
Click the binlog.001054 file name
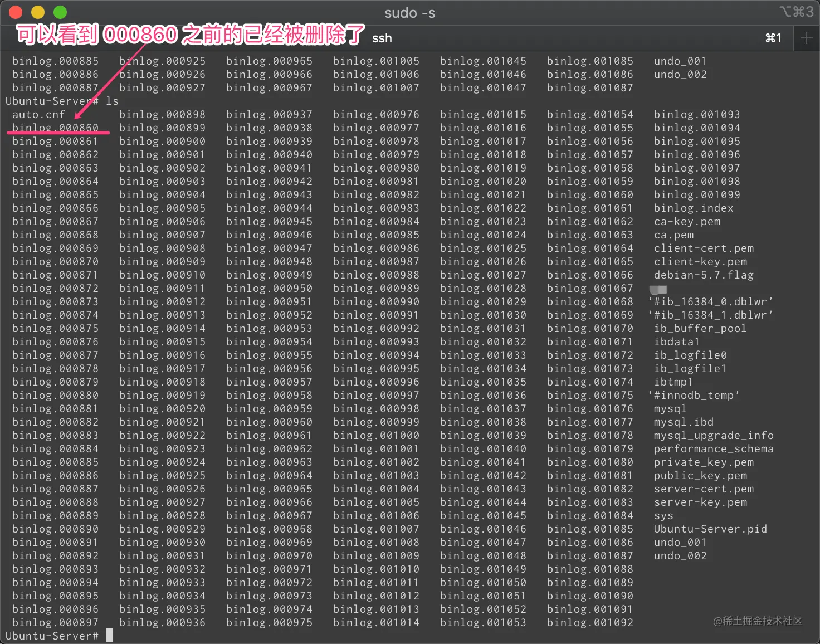coord(590,114)
